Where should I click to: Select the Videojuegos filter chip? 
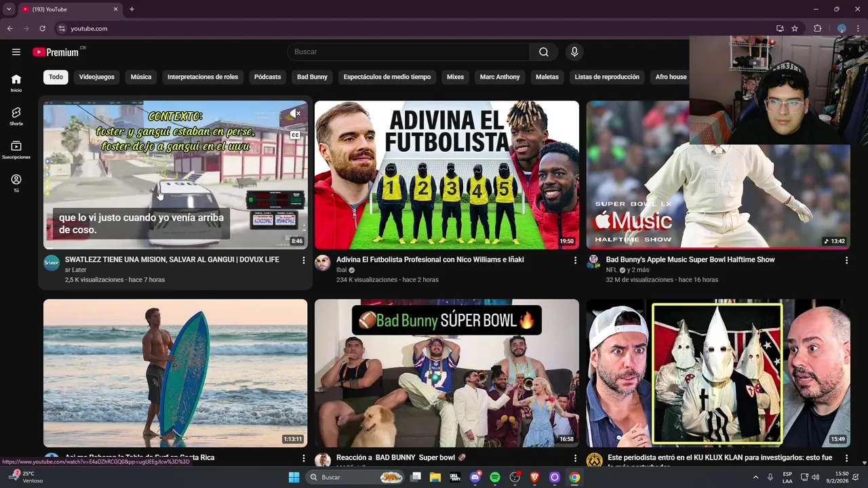pos(96,77)
